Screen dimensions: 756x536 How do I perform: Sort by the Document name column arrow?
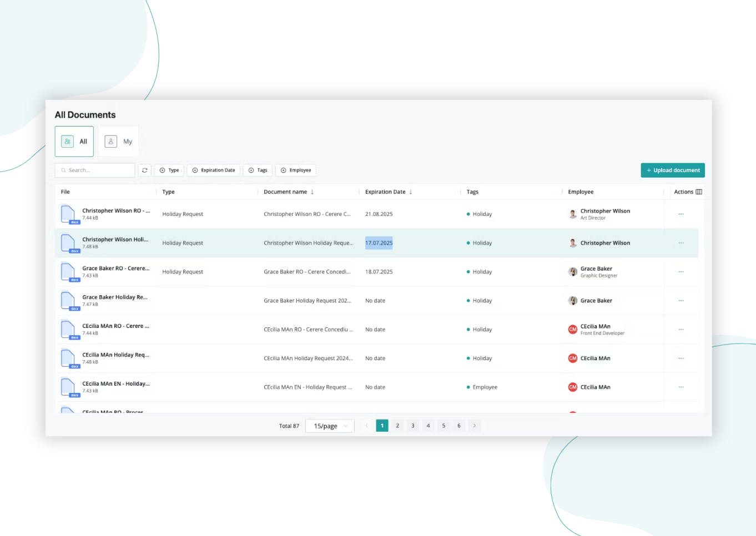click(311, 191)
